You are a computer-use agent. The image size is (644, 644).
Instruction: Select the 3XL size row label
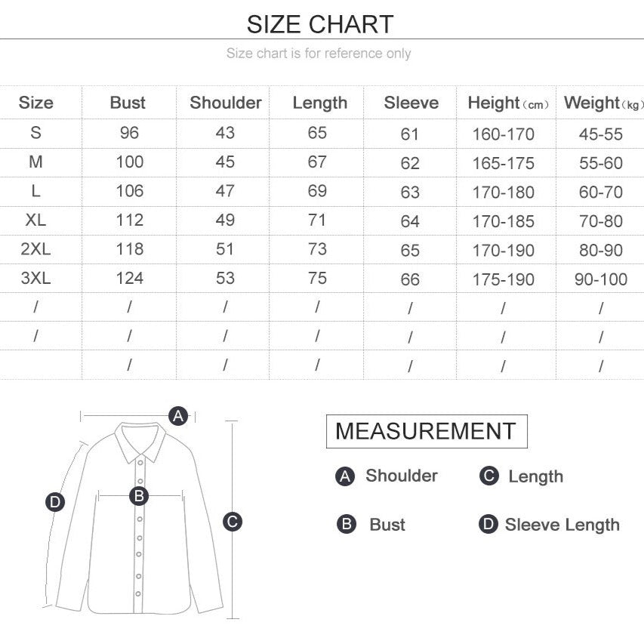(35, 278)
